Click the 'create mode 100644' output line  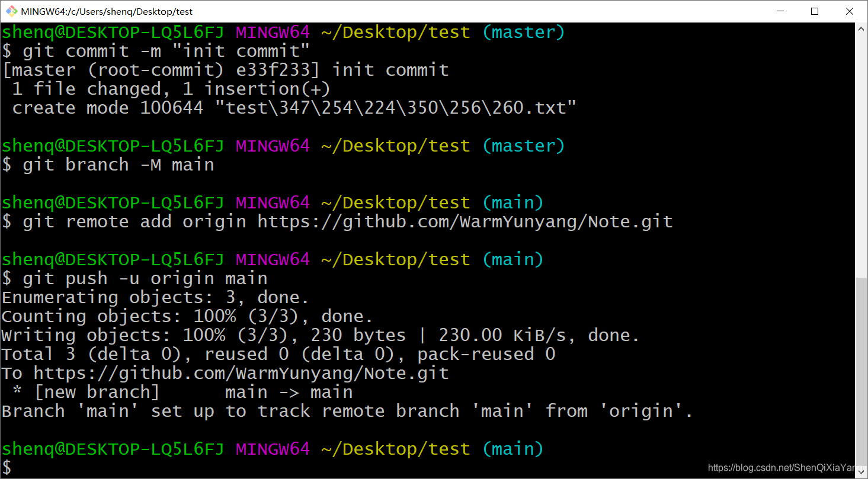click(294, 108)
